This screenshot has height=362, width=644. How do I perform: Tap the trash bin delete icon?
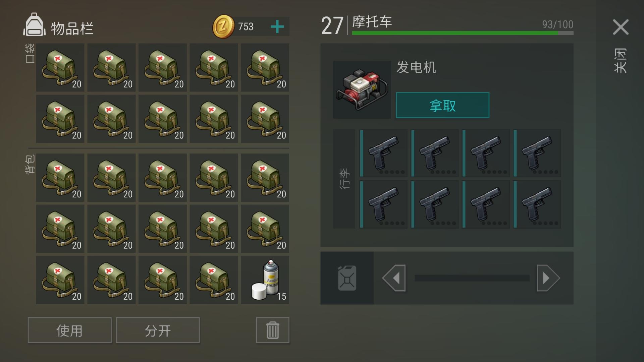[x=273, y=330]
